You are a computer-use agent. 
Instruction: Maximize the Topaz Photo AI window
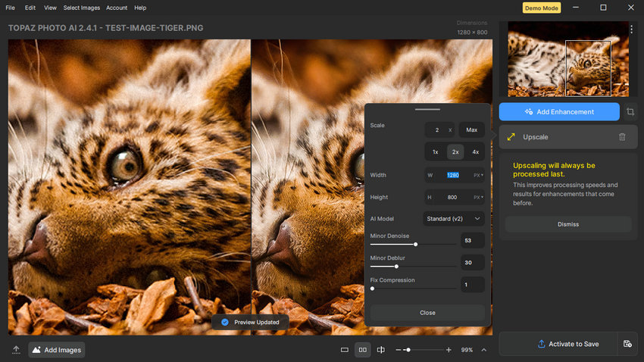603,8
